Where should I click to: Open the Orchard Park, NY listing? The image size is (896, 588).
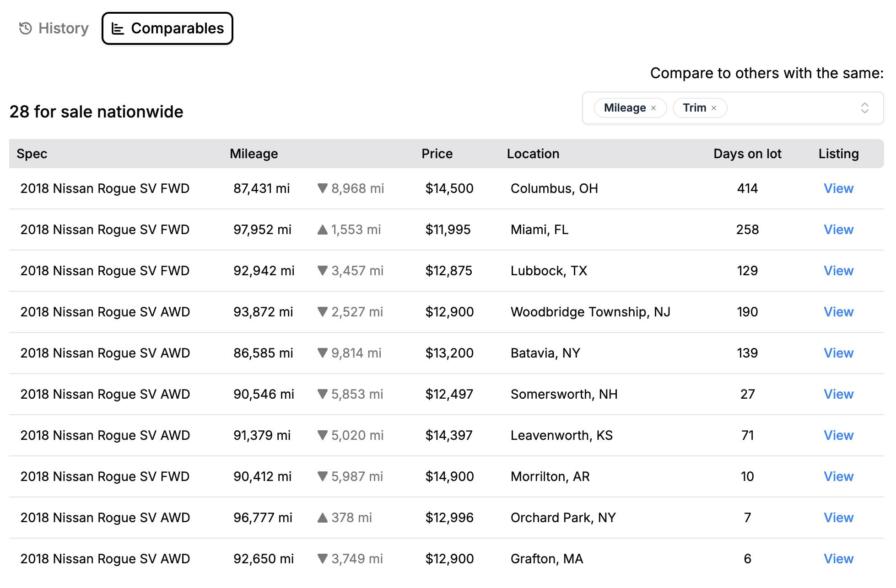coord(838,518)
